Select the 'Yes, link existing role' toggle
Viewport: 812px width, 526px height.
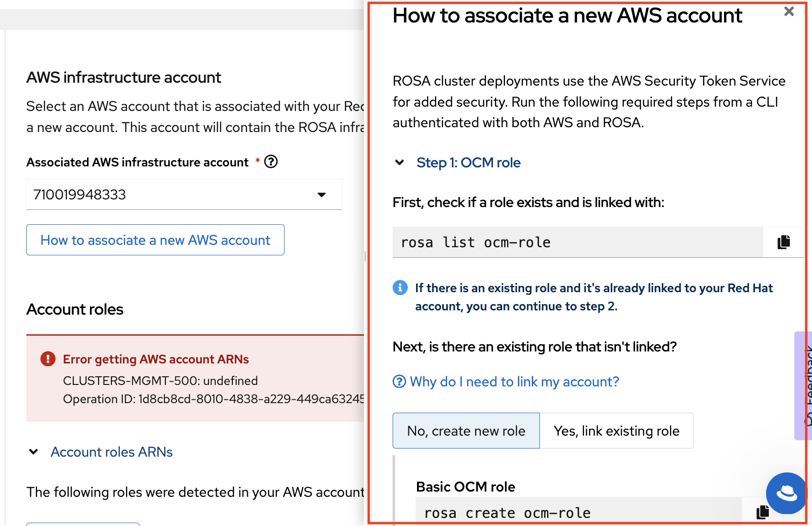point(616,431)
